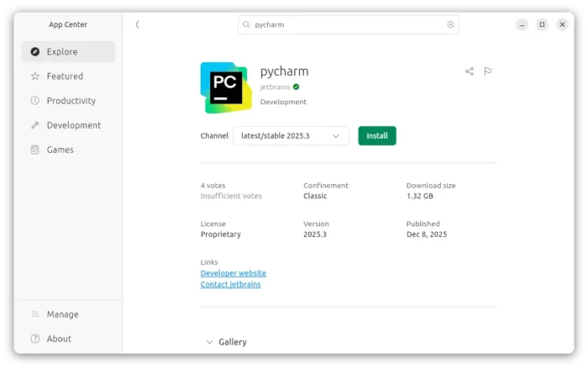Click the report flag icon
Viewport: 588px width, 369px height.
point(487,71)
